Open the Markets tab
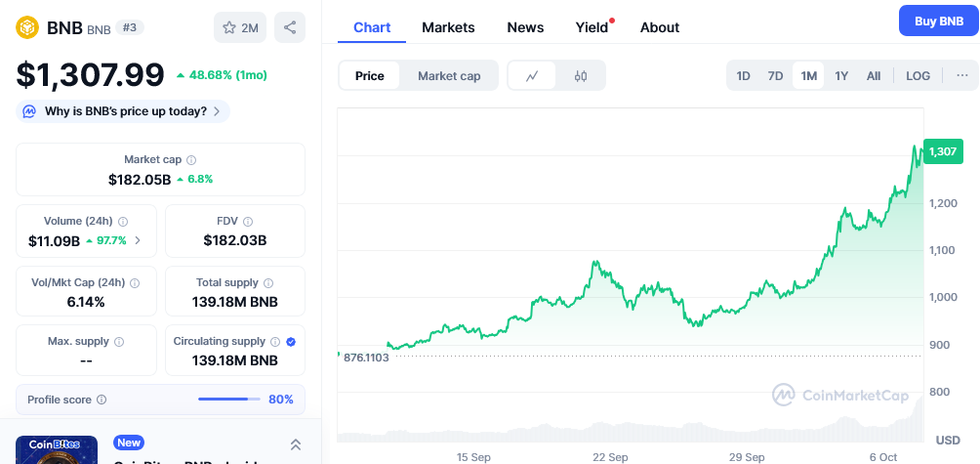This screenshot has height=464, width=980. 448,27
